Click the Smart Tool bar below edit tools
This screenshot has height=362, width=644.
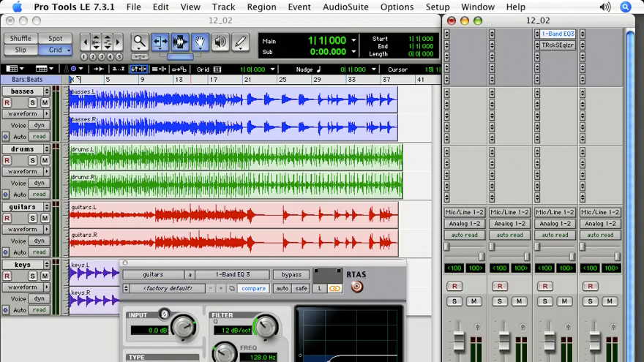tap(180, 56)
